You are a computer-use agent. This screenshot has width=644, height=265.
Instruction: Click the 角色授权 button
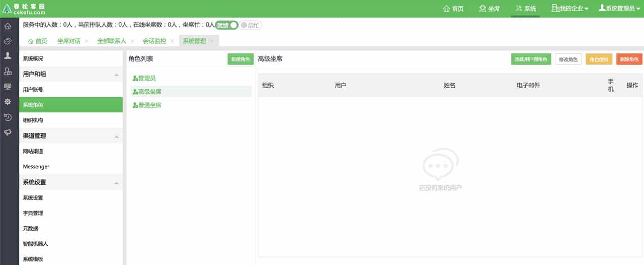tap(599, 59)
